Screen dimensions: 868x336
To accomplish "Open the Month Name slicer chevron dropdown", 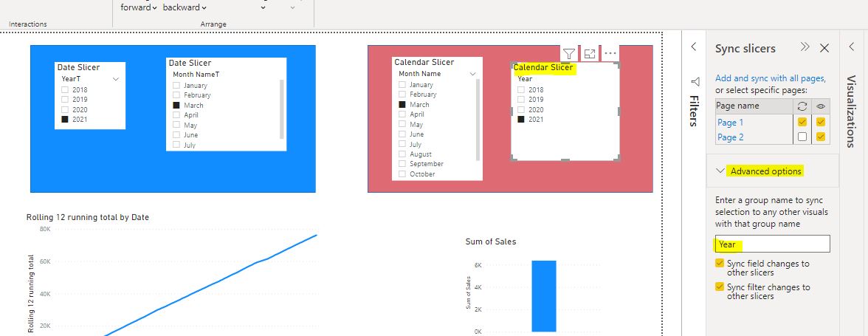I will pos(472,74).
